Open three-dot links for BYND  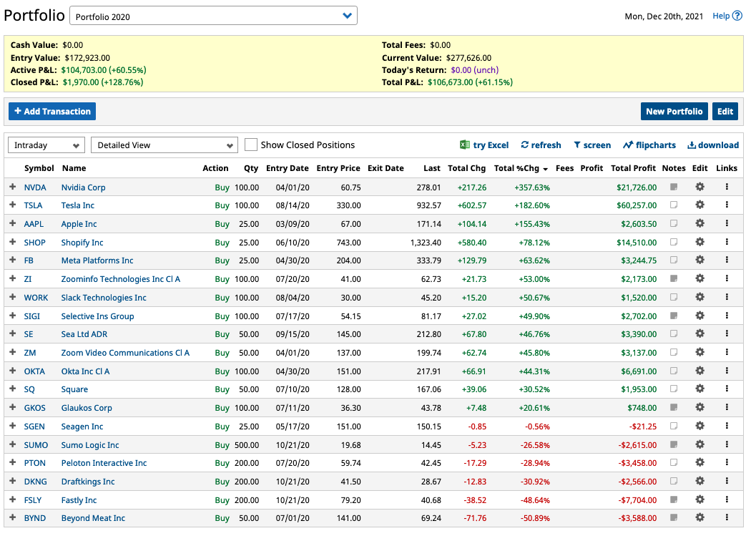[x=727, y=517]
